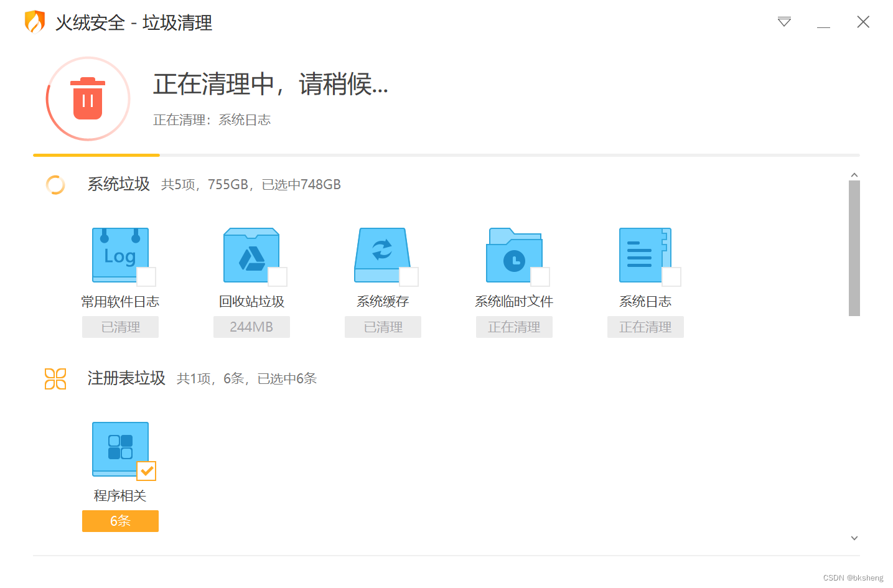Open the title bar dropdown menu triangle
893x588 pixels.
click(784, 22)
